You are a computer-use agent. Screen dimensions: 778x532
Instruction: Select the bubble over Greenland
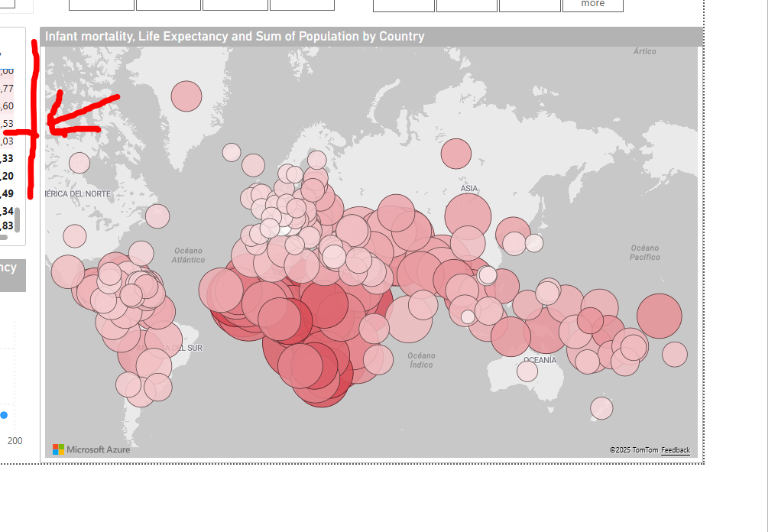186,96
